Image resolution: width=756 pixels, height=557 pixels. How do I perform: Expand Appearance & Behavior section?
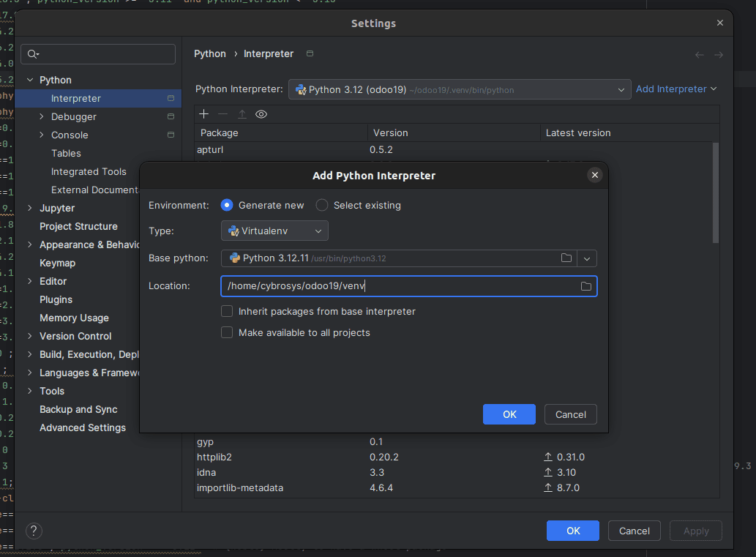pos(30,244)
